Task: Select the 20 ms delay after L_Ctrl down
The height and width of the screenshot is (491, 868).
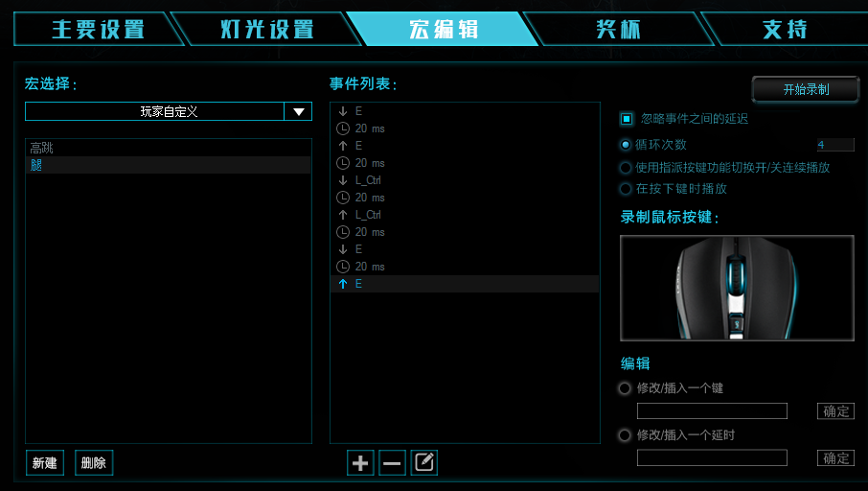Action: (465, 198)
